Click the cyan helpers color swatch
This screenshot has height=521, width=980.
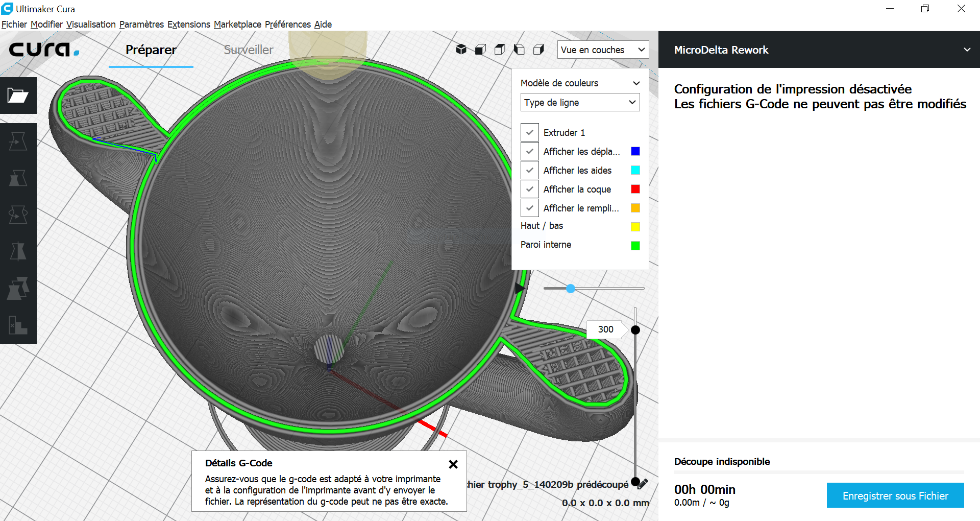(635, 170)
